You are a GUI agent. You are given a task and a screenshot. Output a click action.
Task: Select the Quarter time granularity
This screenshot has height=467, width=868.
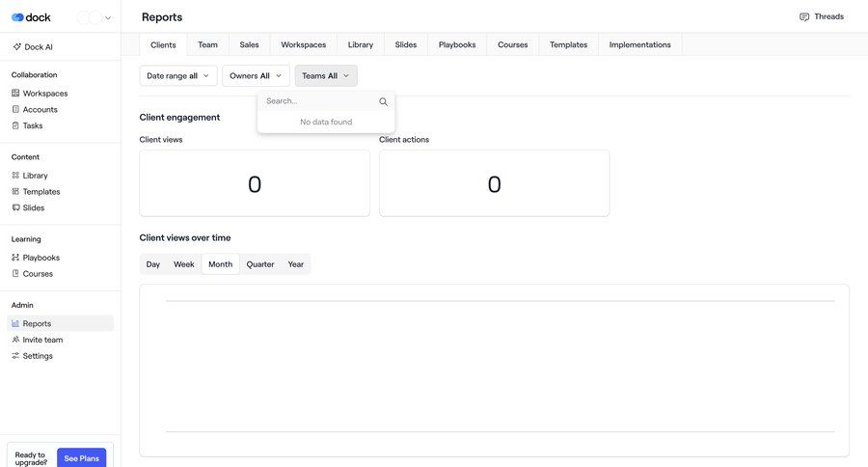[x=260, y=264]
